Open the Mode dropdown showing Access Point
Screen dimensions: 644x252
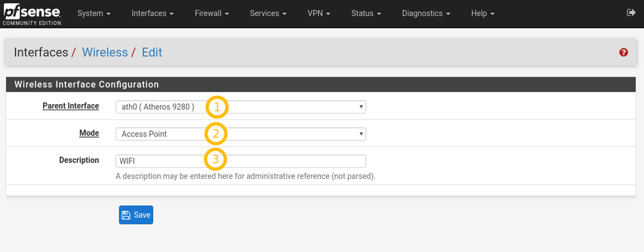(x=240, y=134)
